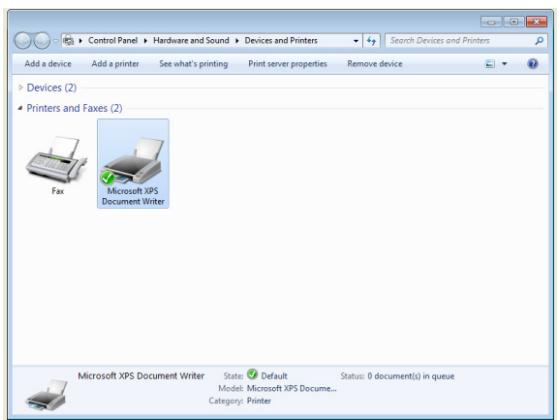This screenshot has height=420, width=559.
Task: Click the Category value Printer
Action: (x=259, y=401)
